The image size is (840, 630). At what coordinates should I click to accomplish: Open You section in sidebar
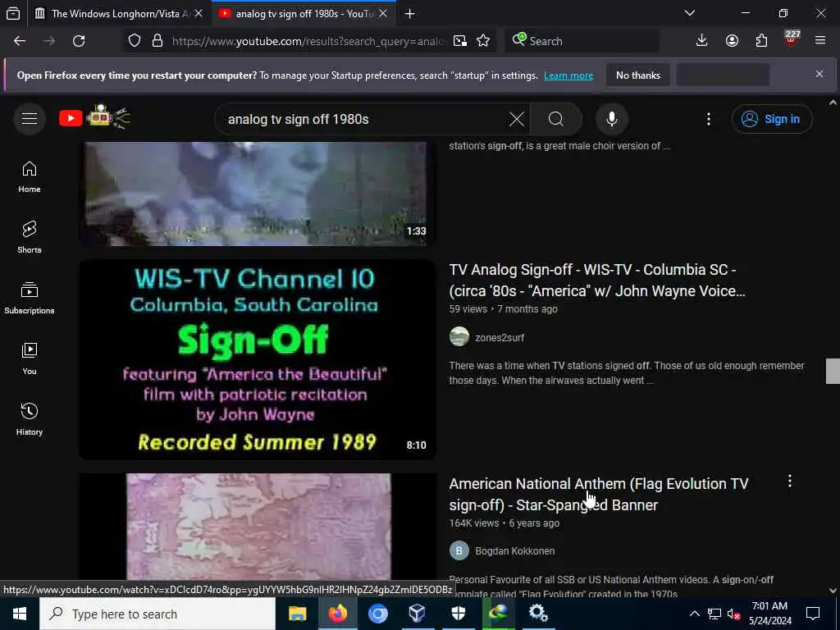coord(30,358)
